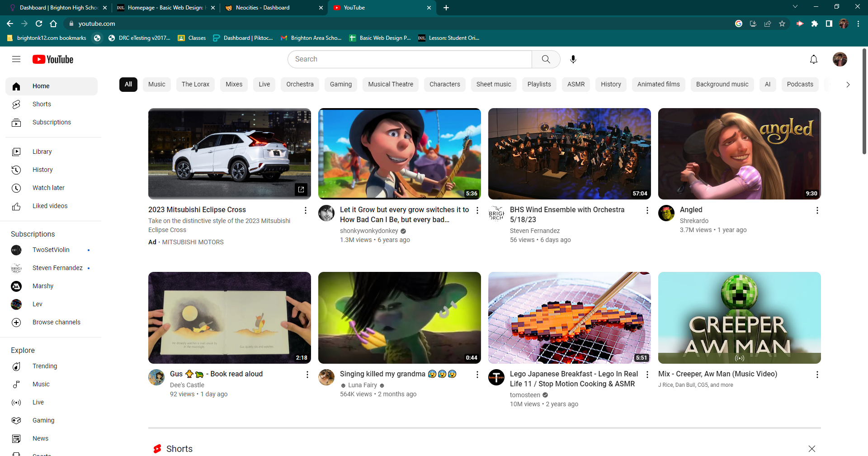Open Live under Explore

point(52,402)
